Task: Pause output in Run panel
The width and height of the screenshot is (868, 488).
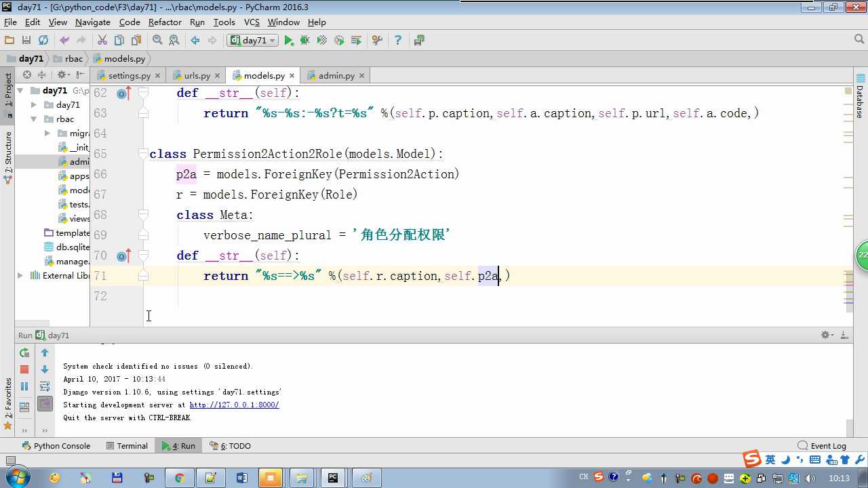Action: coord(24,387)
